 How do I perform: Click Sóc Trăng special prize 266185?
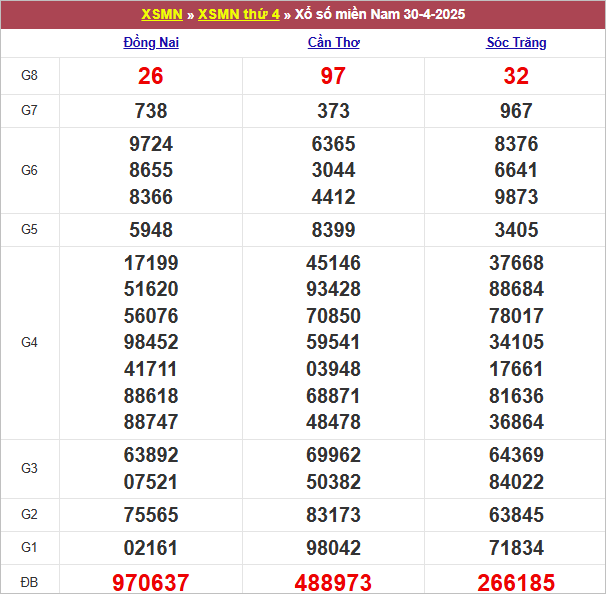coord(516,582)
